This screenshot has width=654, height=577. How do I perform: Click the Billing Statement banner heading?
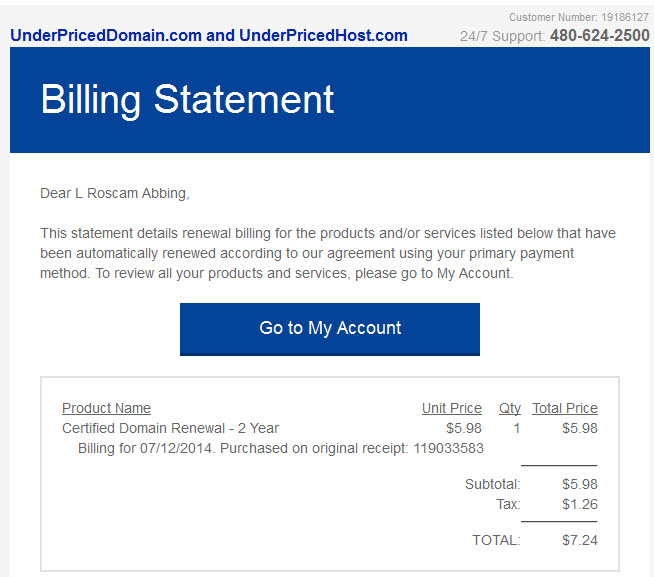coord(187,99)
